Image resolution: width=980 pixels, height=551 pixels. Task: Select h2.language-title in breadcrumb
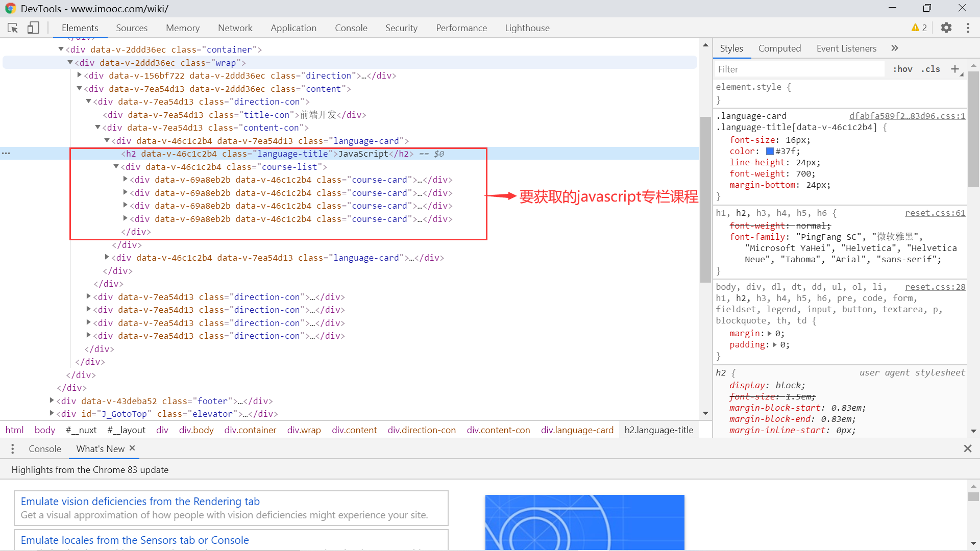659,430
